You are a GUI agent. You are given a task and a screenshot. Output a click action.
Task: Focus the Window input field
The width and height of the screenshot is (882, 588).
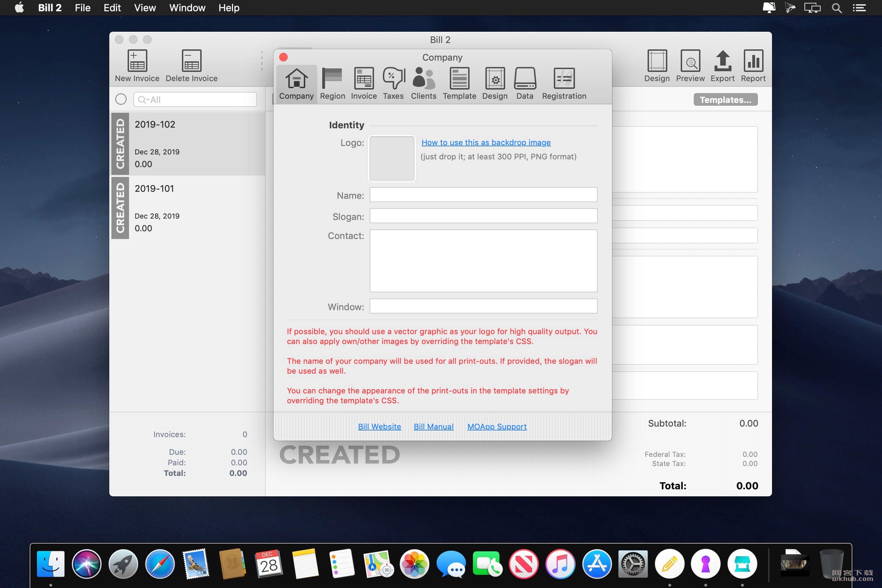(x=483, y=306)
